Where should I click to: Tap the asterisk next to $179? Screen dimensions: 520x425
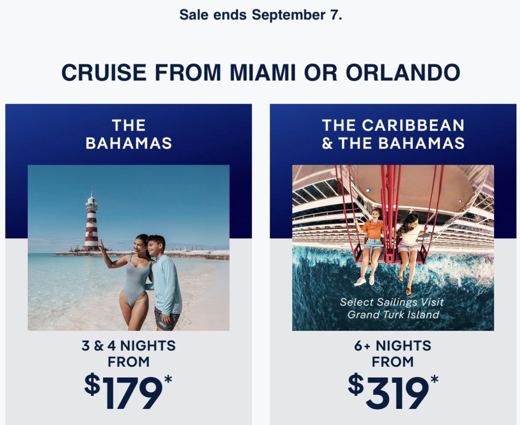pyautogui.click(x=168, y=380)
